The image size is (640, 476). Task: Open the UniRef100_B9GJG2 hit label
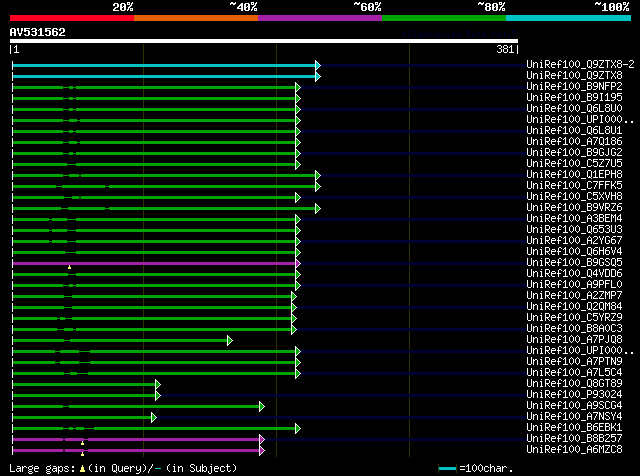coord(574,152)
